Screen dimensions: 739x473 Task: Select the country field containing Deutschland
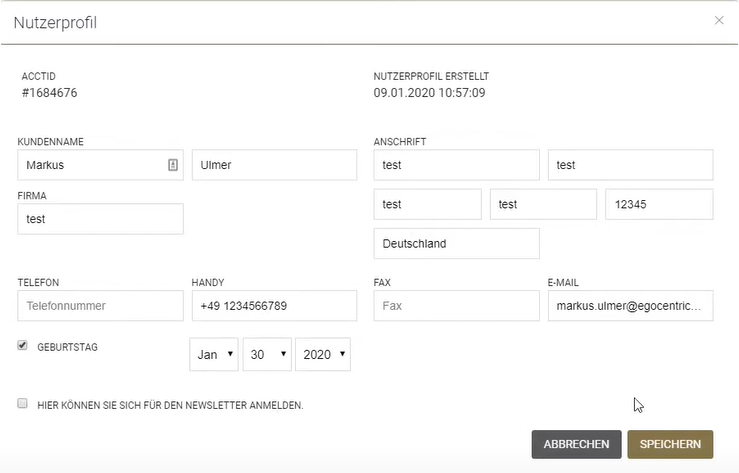pyautogui.click(x=455, y=243)
